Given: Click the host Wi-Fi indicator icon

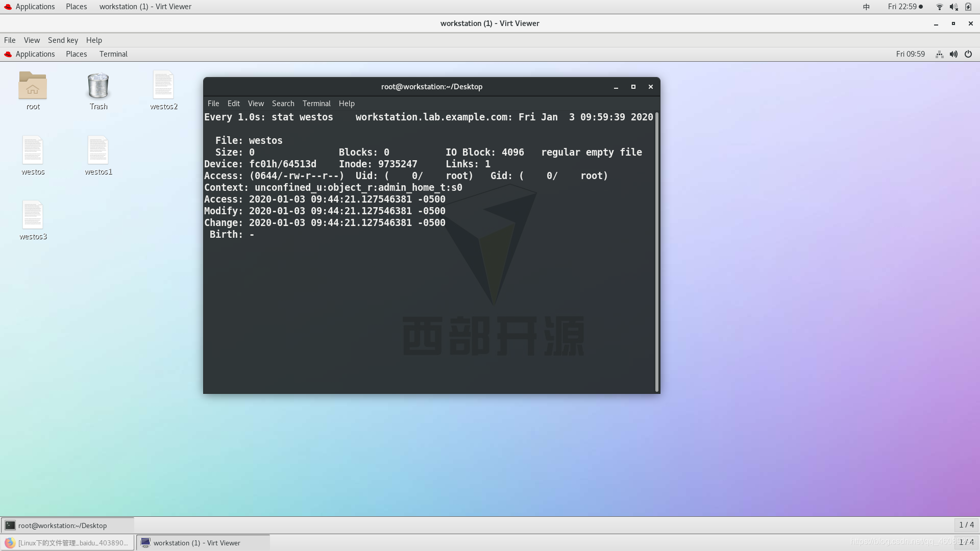Looking at the screenshot, I should pyautogui.click(x=939, y=7).
